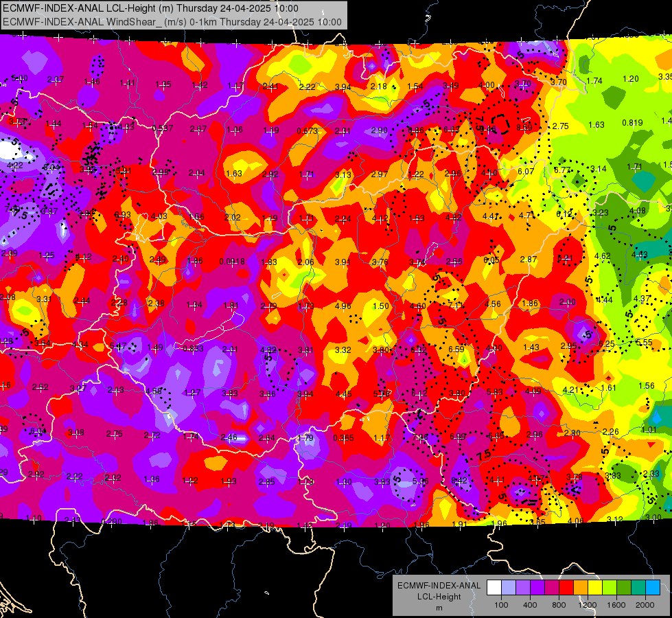Click the wind shear value '4.56'
The height and width of the screenshot is (618, 672).
point(492,304)
